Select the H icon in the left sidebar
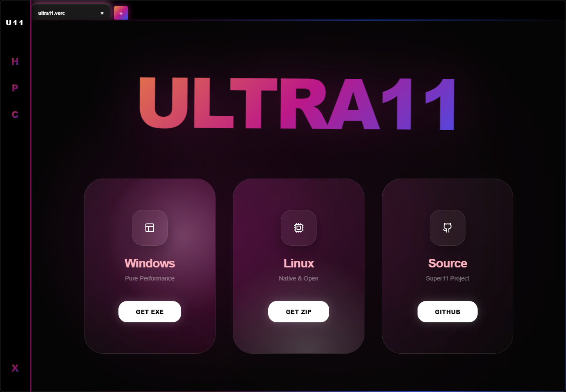The image size is (566, 392). pyautogui.click(x=14, y=62)
